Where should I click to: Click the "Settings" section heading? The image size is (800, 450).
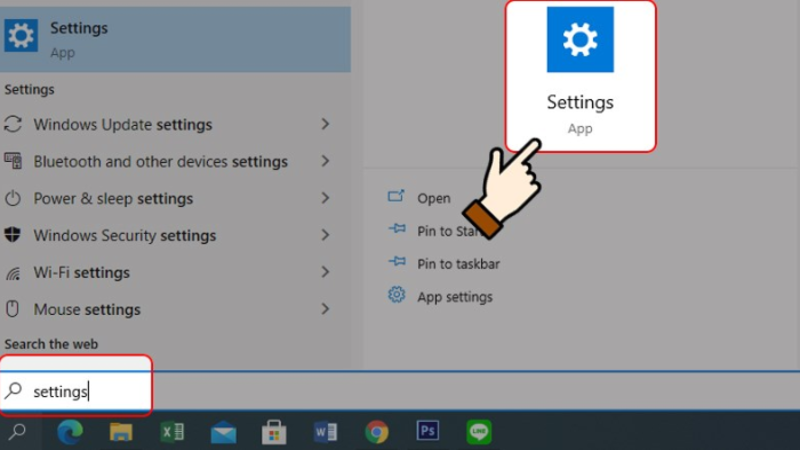tap(29, 89)
